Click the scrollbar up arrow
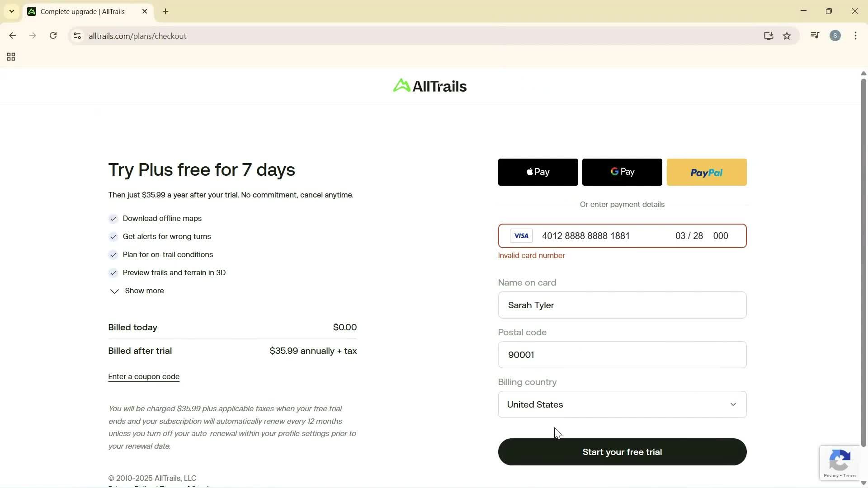 click(863, 73)
